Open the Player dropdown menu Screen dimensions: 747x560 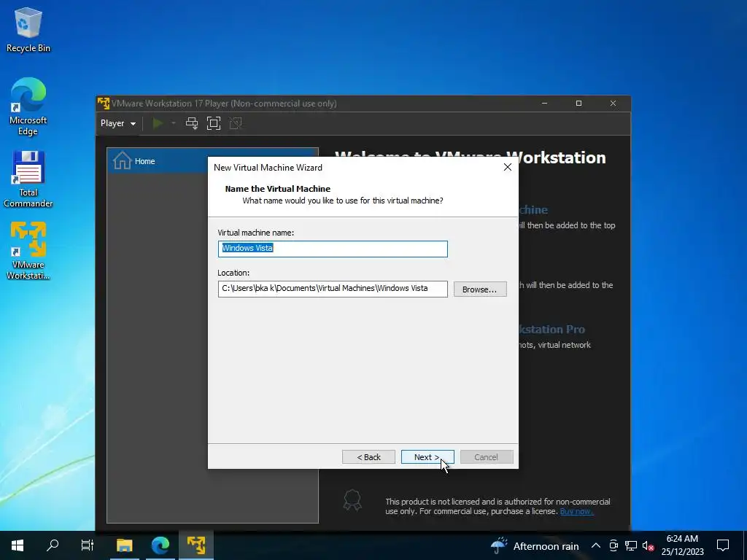[x=117, y=123]
